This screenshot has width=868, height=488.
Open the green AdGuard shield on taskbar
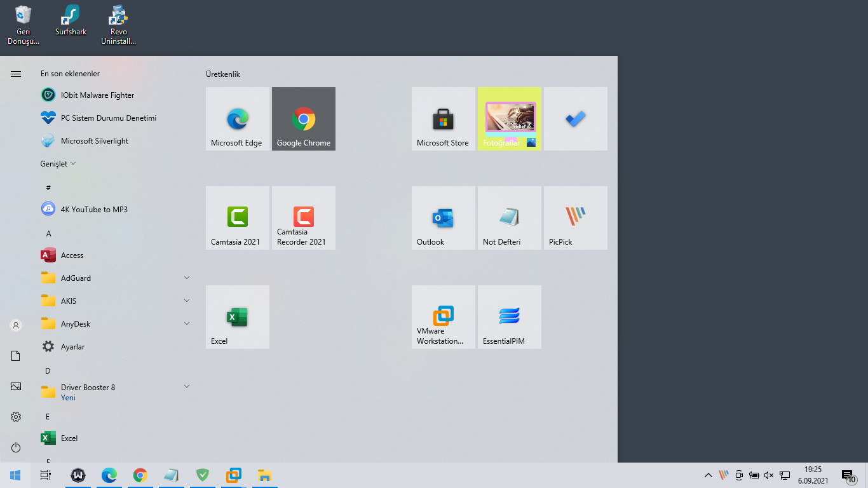(203, 475)
